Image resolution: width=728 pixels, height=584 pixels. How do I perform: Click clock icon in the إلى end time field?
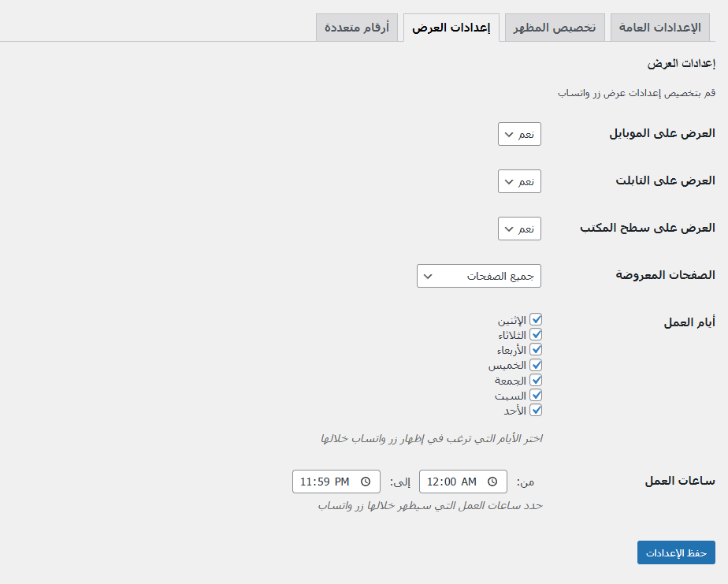tap(366, 482)
